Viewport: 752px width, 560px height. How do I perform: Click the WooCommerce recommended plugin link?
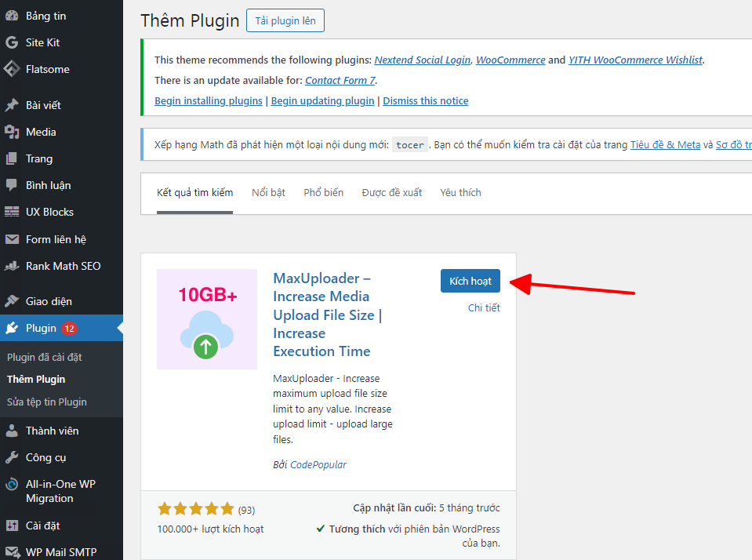point(510,60)
